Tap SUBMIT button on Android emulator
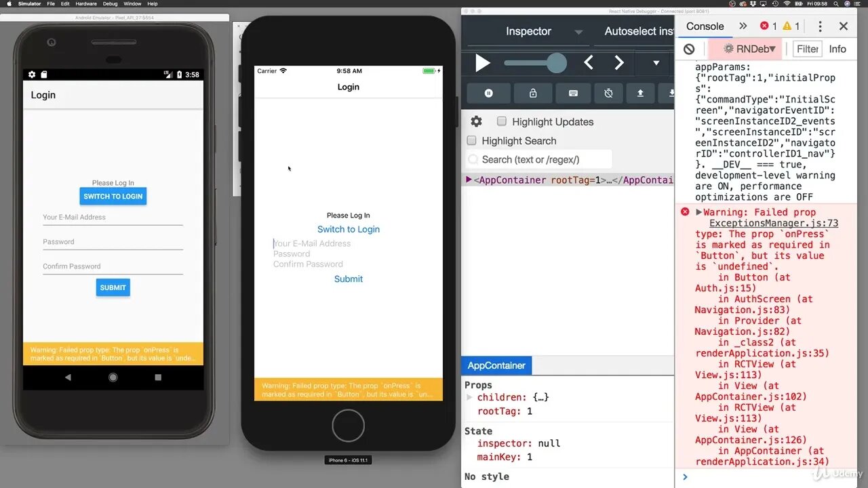The image size is (868, 488). (113, 287)
